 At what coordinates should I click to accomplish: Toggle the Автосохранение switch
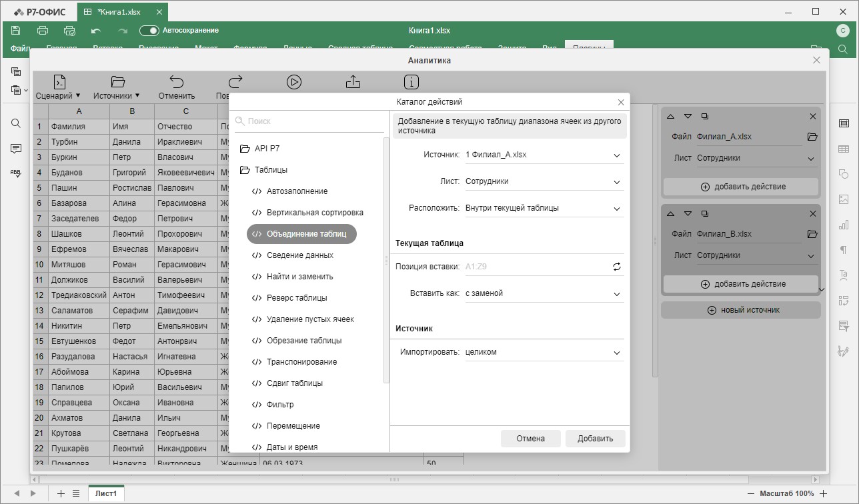coord(149,31)
